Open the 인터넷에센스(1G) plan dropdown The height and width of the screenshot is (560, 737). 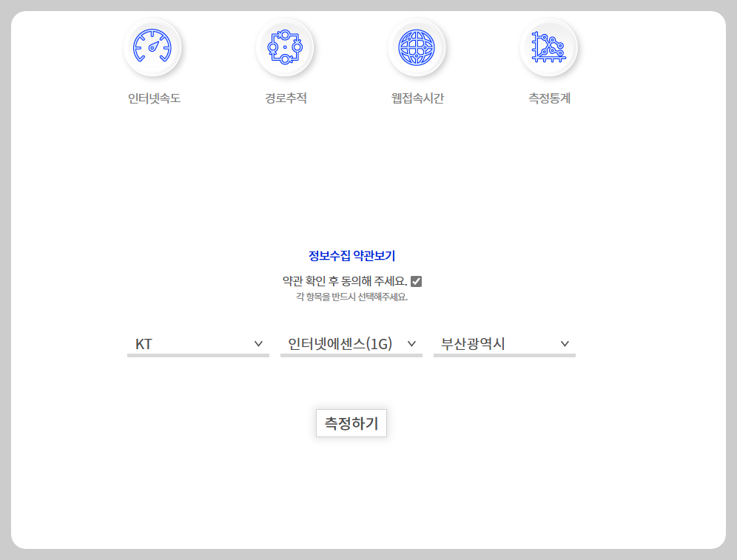[x=351, y=344]
